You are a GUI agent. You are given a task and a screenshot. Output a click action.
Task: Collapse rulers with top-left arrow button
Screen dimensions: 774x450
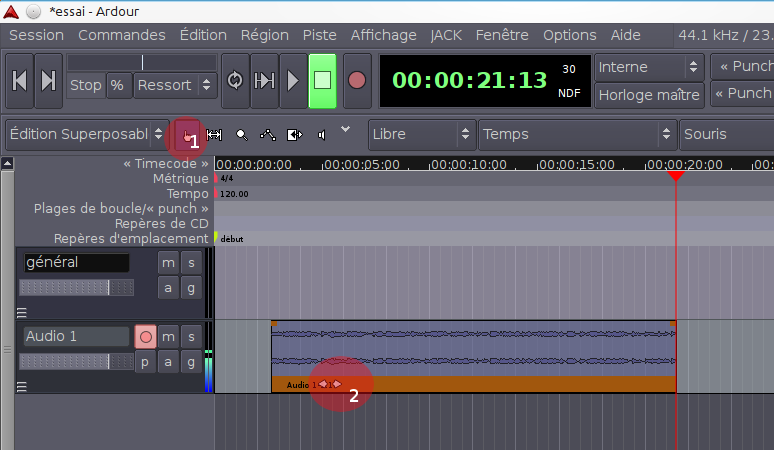pos(7,164)
